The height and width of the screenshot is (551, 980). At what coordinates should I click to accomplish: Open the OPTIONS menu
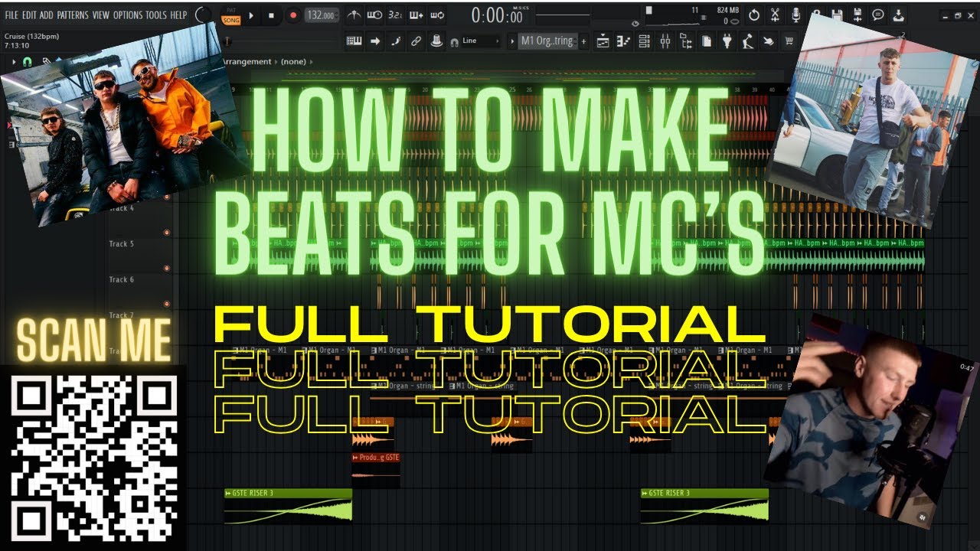click(128, 15)
